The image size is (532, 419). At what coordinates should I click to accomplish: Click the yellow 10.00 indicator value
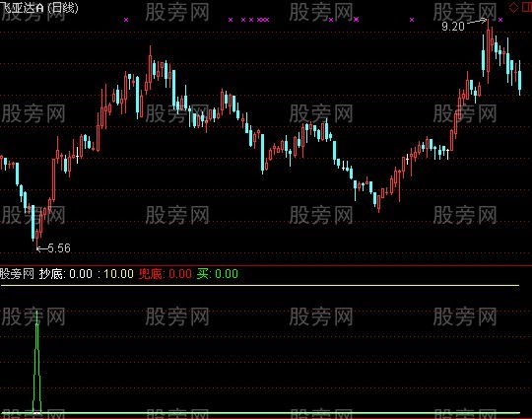click(x=118, y=274)
